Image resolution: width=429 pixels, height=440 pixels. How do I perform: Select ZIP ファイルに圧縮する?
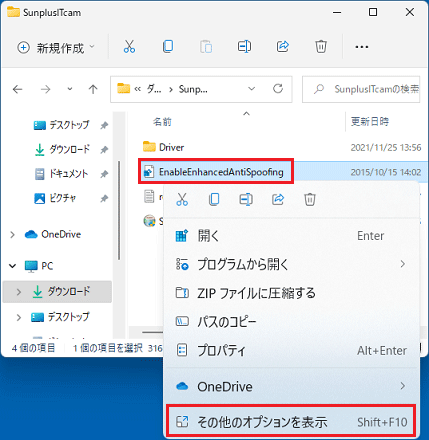click(x=291, y=293)
